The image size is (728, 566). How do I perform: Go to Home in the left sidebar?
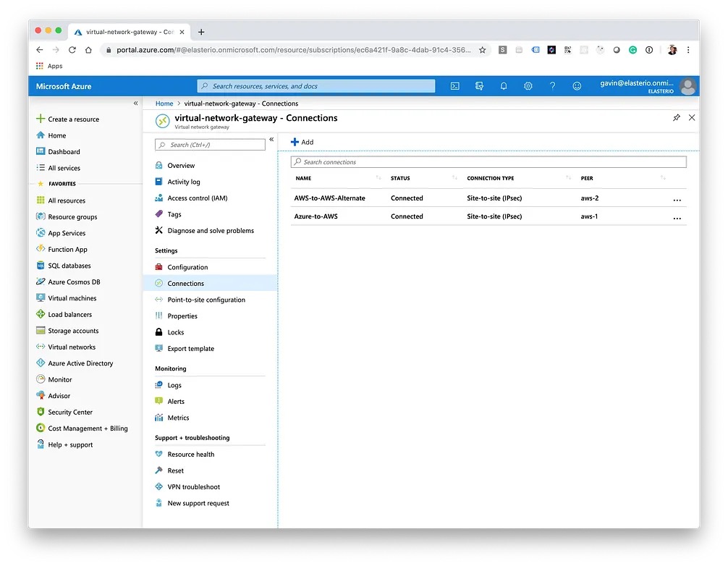[x=51, y=135]
